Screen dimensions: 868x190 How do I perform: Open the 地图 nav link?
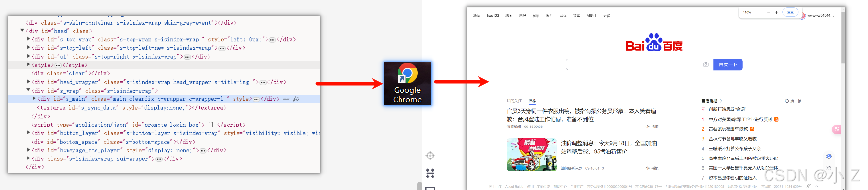point(509,16)
